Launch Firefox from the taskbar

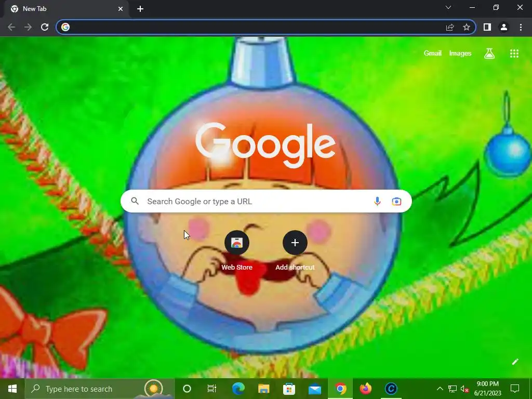[x=365, y=389]
